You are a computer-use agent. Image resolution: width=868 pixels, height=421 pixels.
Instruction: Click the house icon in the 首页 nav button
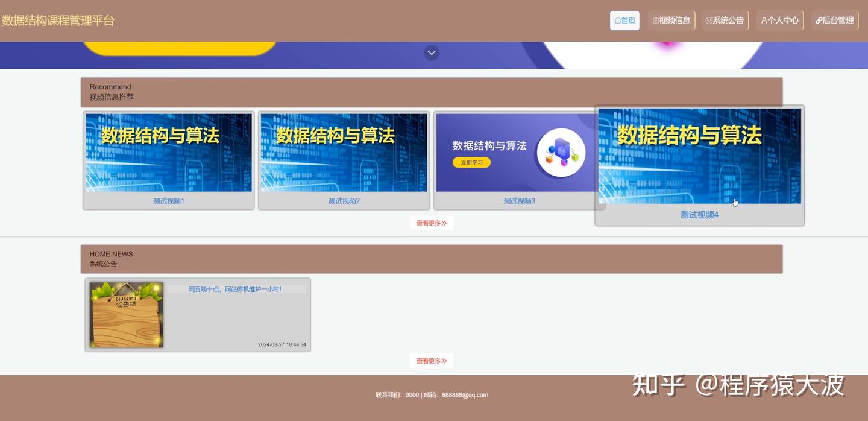pyautogui.click(x=617, y=19)
